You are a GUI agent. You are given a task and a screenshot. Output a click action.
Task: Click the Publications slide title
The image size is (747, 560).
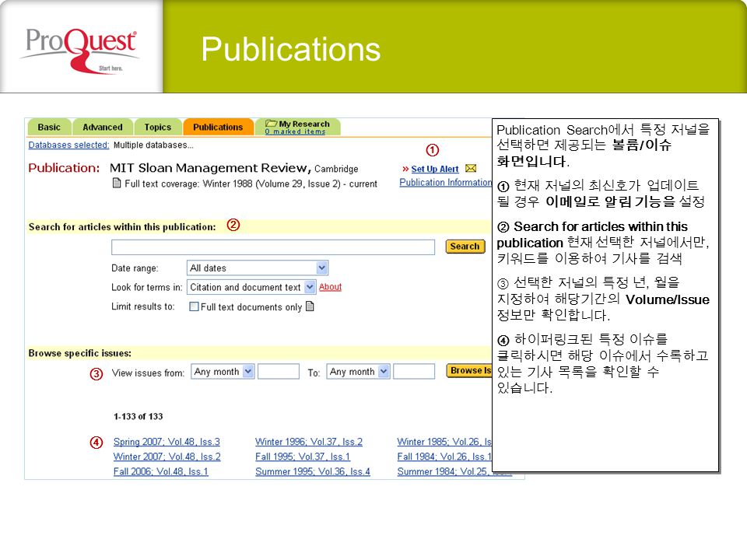click(x=290, y=49)
